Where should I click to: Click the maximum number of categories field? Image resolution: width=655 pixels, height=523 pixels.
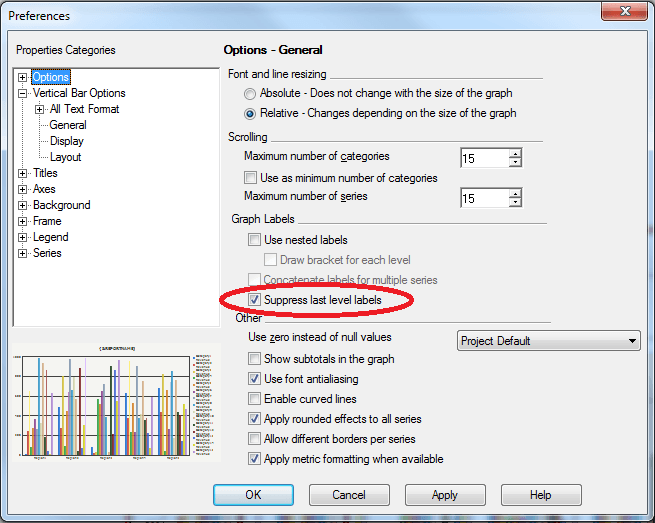(483, 157)
